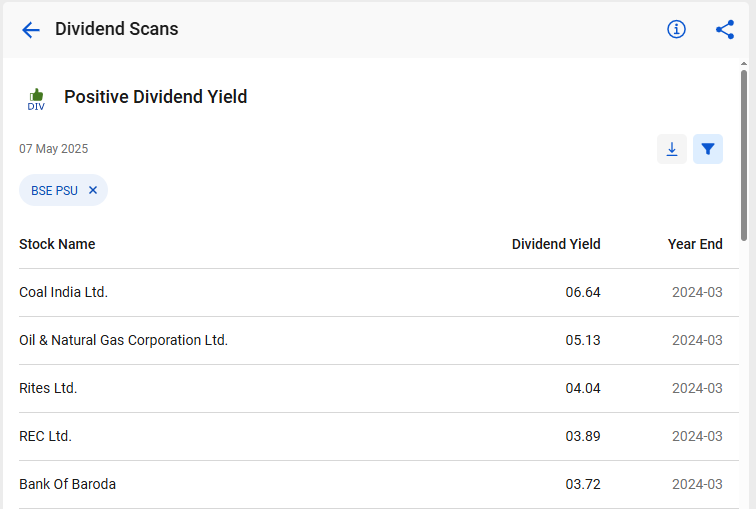Download the scan results
756x509 pixels.
[x=672, y=149]
